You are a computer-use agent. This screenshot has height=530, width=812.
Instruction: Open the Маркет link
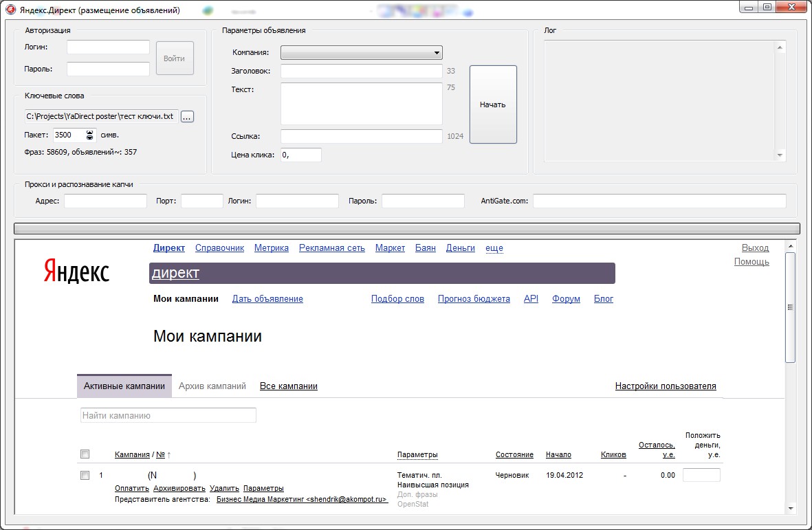pos(390,248)
